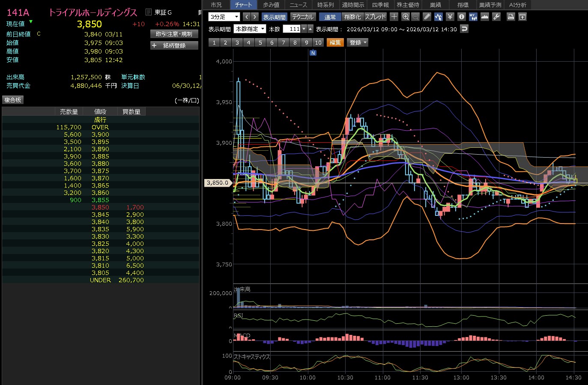Click the 3,850.0 price marker on axis

tap(218, 183)
